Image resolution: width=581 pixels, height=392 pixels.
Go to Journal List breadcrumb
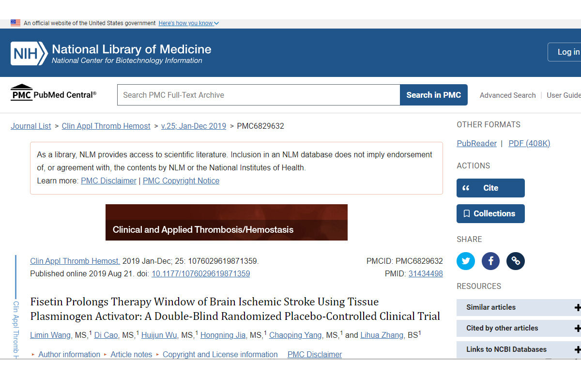(31, 126)
